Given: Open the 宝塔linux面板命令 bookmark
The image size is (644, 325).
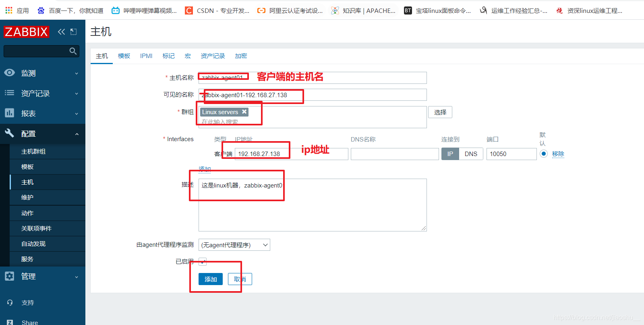Looking at the screenshot, I should [437, 10].
